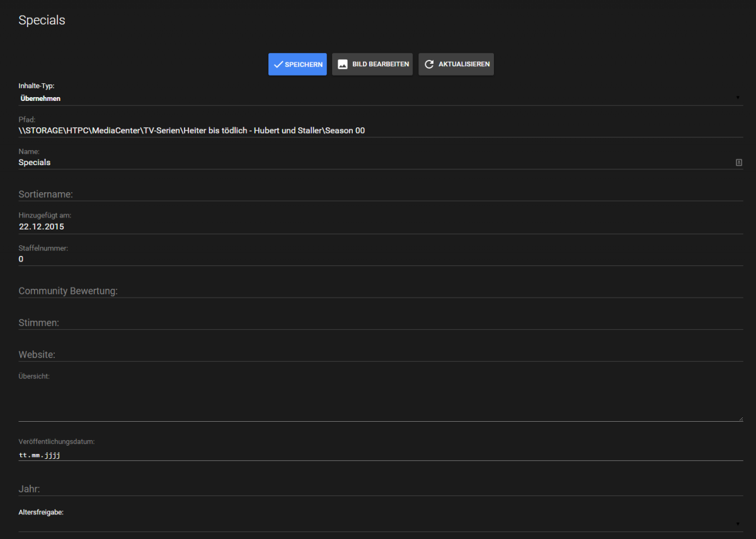This screenshot has height=539, width=756.
Task: Click into the Jahr field
Action: (x=381, y=489)
